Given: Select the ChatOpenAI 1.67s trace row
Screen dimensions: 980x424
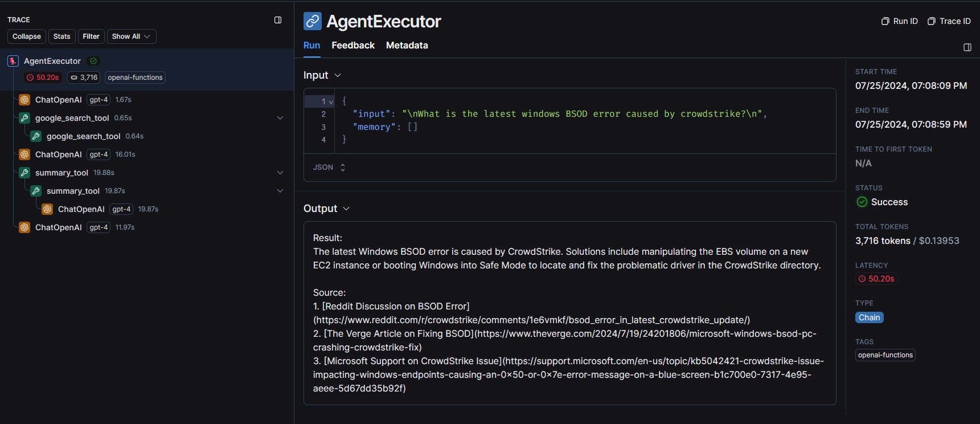Looking at the screenshot, I should [147, 100].
